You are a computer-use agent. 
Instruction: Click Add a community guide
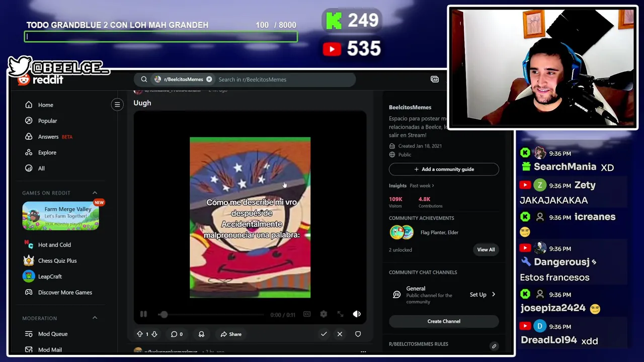(x=444, y=169)
